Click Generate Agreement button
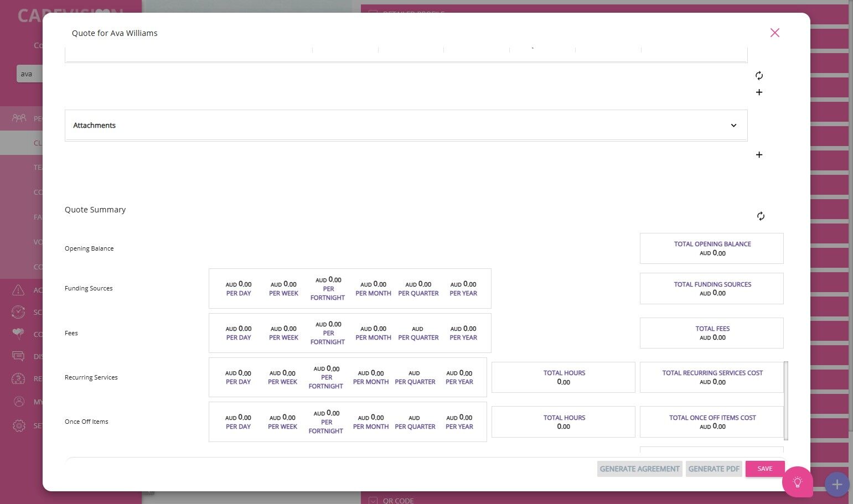The height and width of the screenshot is (504, 853). point(639,469)
